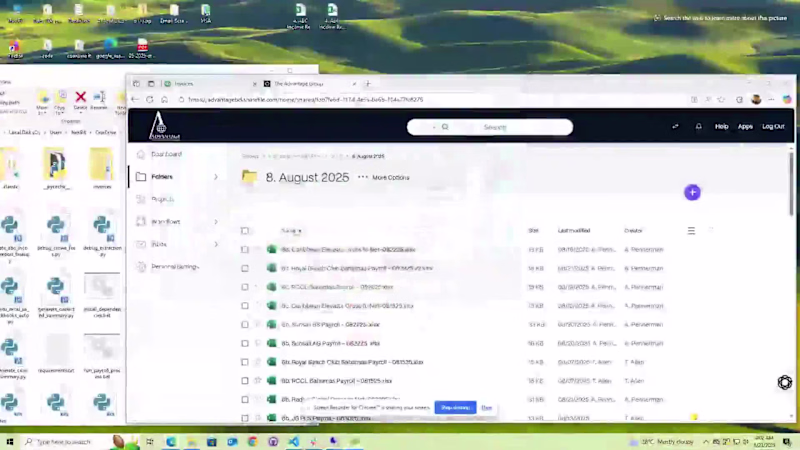
Task: Click the Search field in header
Action: coord(490,127)
